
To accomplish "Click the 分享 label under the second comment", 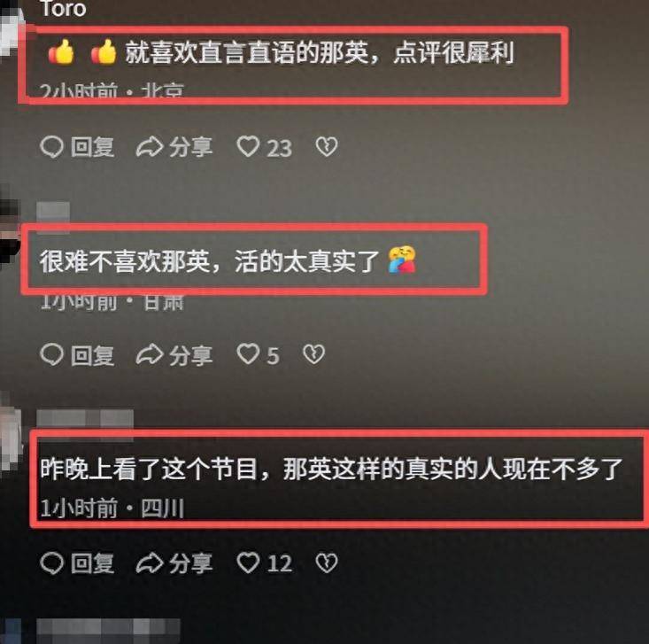I will click(x=191, y=355).
